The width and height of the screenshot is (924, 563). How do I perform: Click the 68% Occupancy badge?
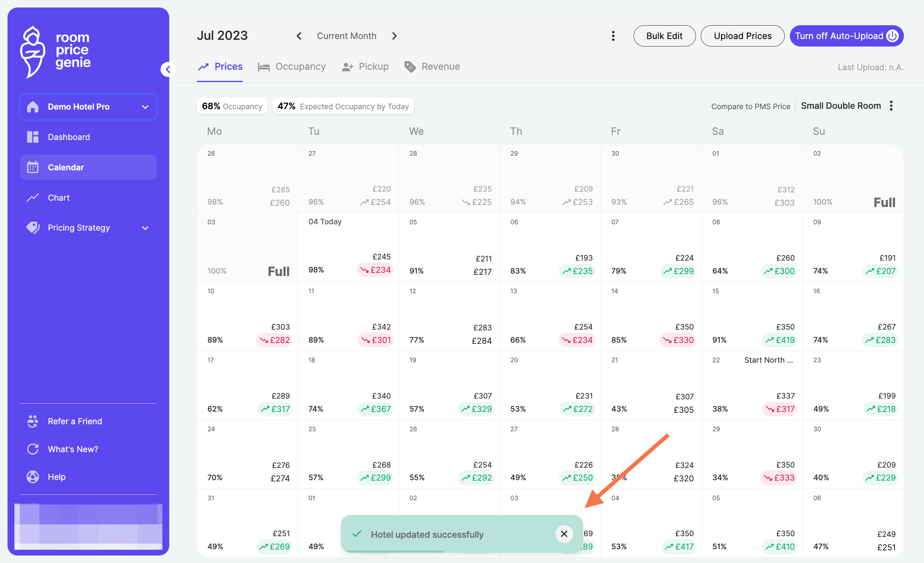tap(232, 106)
